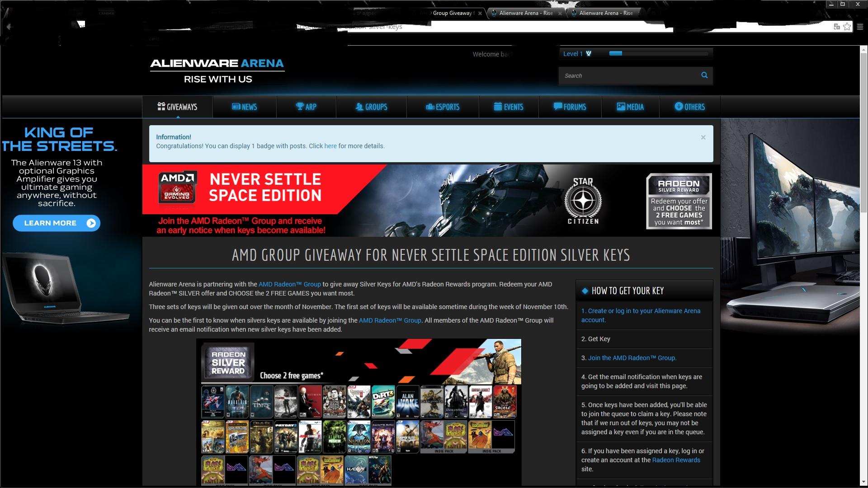This screenshot has height=488, width=868.
Task: Click the Tomb Raider game cover
Action: (286, 402)
